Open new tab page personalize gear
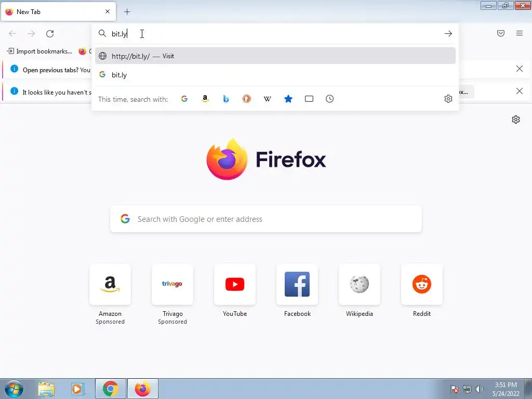Viewport: 532px width, 399px height. tap(516, 119)
